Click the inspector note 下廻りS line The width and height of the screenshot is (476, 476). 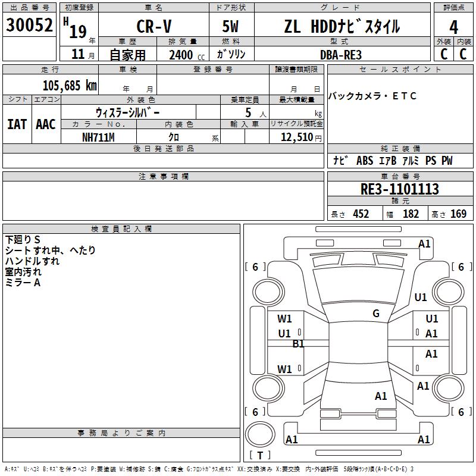[x=23, y=240]
